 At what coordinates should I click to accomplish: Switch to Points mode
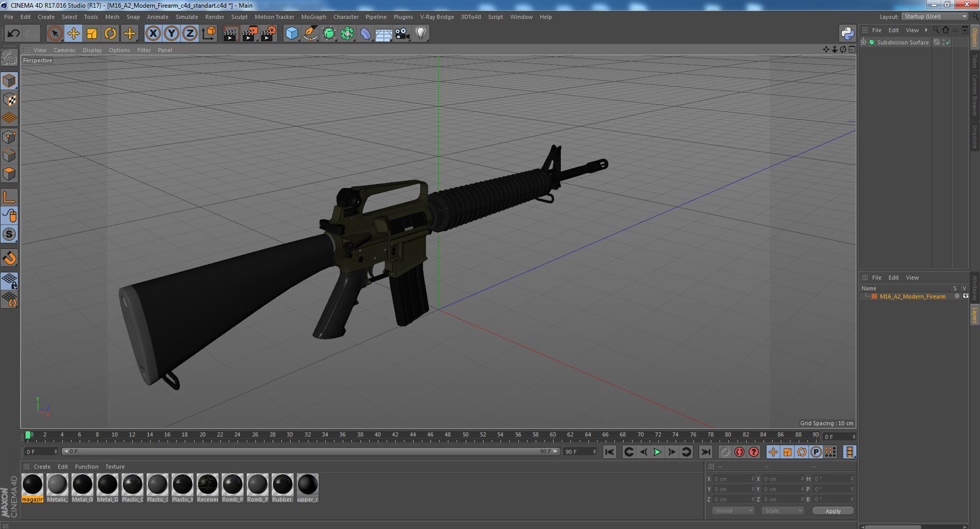click(x=9, y=137)
